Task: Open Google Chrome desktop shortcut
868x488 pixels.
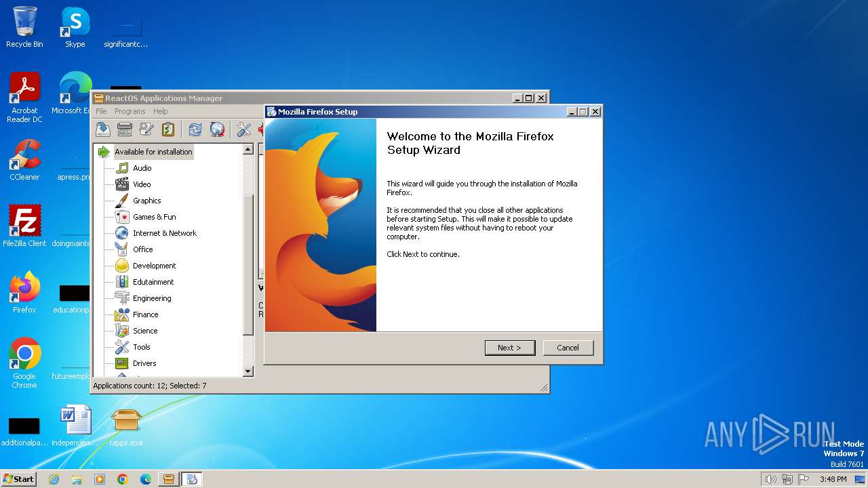Action: pyautogui.click(x=24, y=363)
